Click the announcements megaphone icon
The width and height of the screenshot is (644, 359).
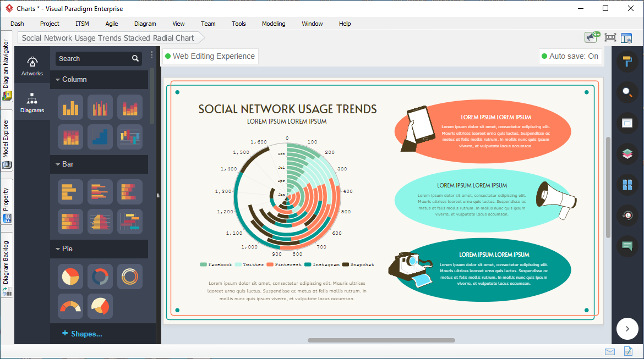(x=592, y=37)
